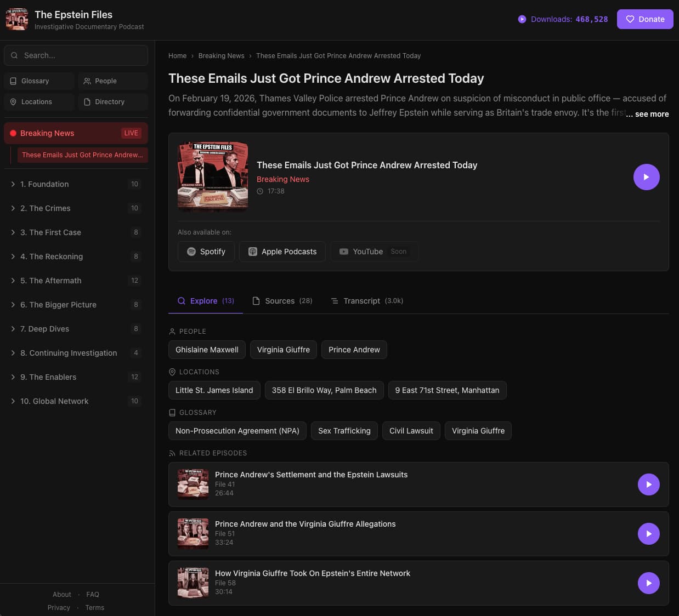The height and width of the screenshot is (616, 679).
Task: Click the Donate button
Action: point(645,19)
